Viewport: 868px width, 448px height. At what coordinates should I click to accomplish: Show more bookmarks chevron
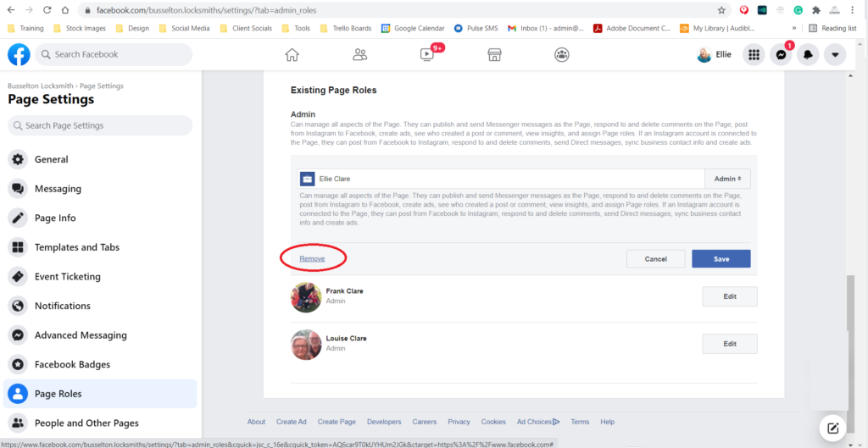[x=794, y=28]
